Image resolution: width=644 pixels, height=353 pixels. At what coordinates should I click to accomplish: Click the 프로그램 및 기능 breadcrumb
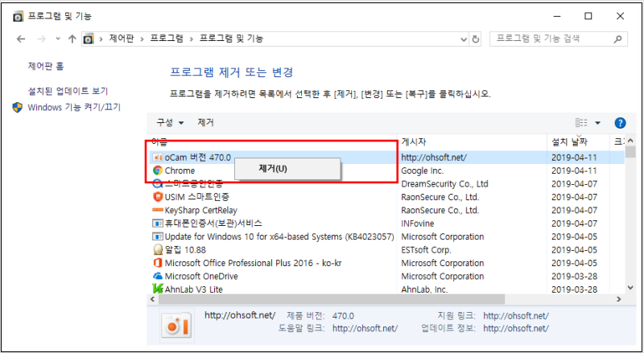(x=232, y=39)
